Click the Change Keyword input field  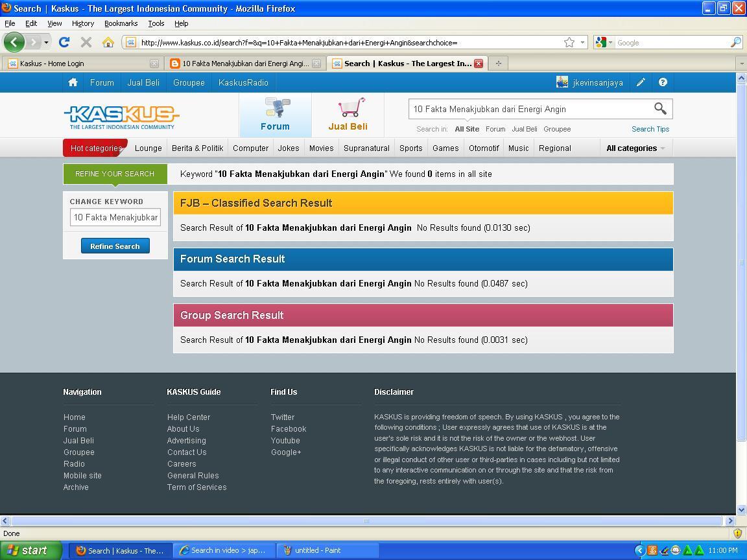click(x=115, y=217)
